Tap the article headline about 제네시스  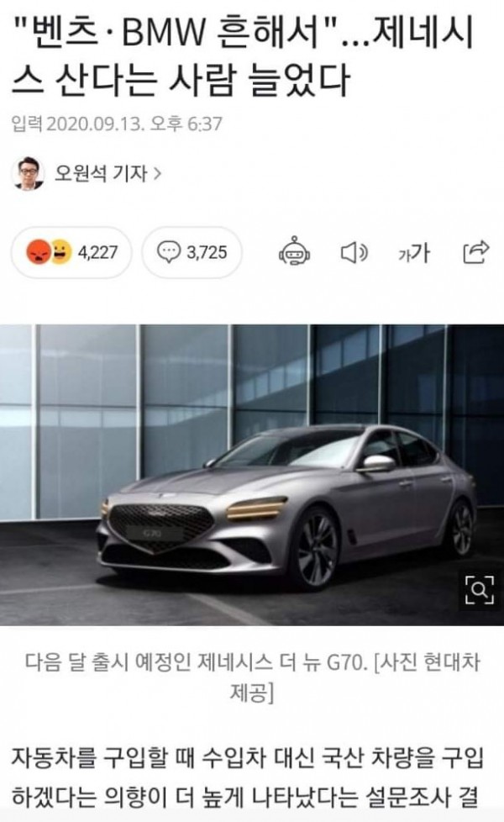pos(243,56)
